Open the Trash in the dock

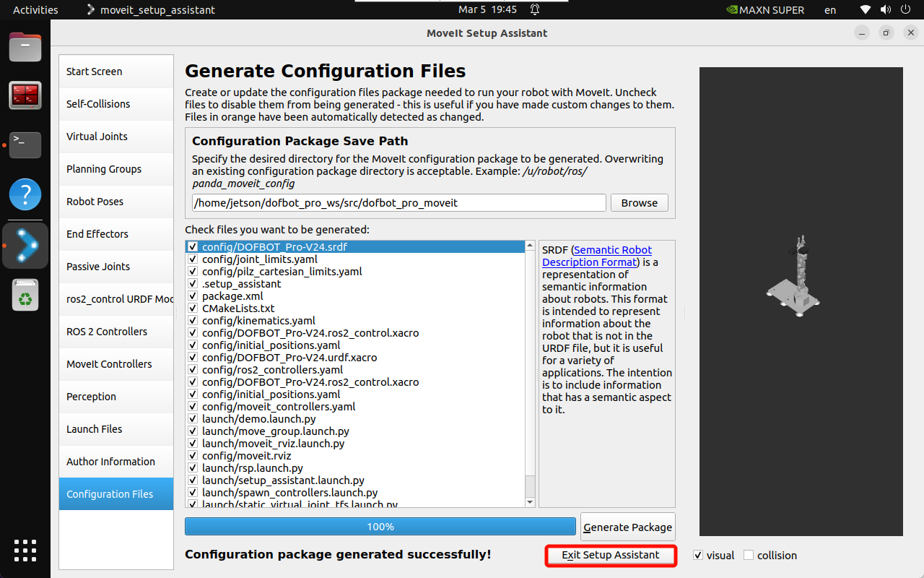point(25,295)
